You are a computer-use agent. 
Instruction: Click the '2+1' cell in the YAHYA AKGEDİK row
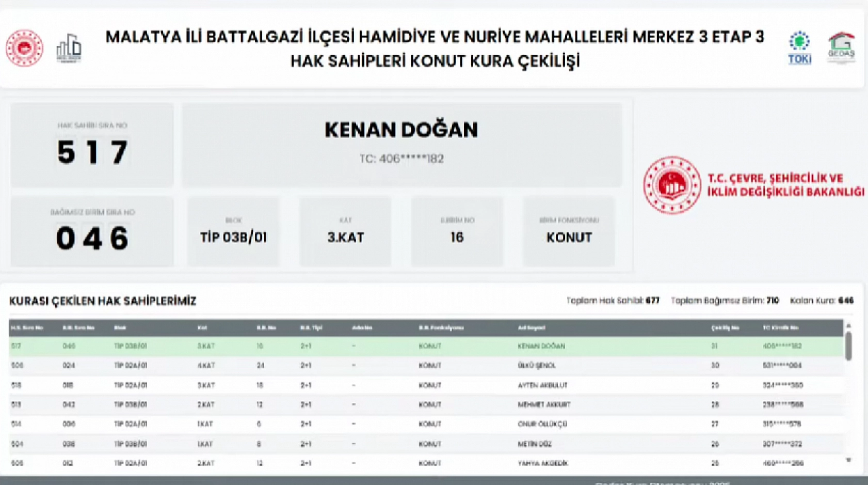(306, 463)
